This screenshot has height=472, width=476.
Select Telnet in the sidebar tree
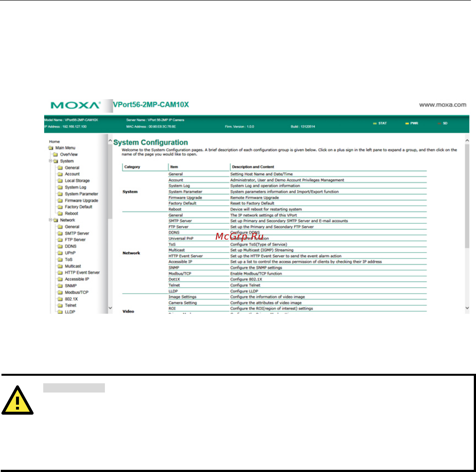click(70, 305)
